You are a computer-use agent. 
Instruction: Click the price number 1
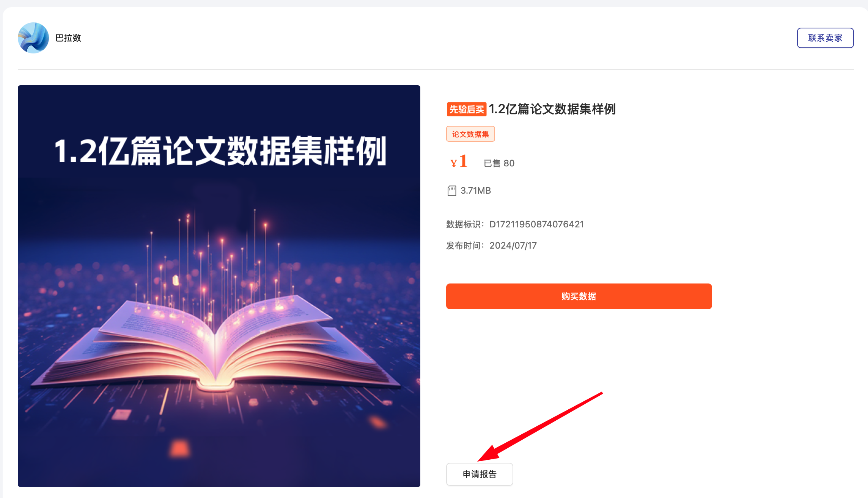463,161
